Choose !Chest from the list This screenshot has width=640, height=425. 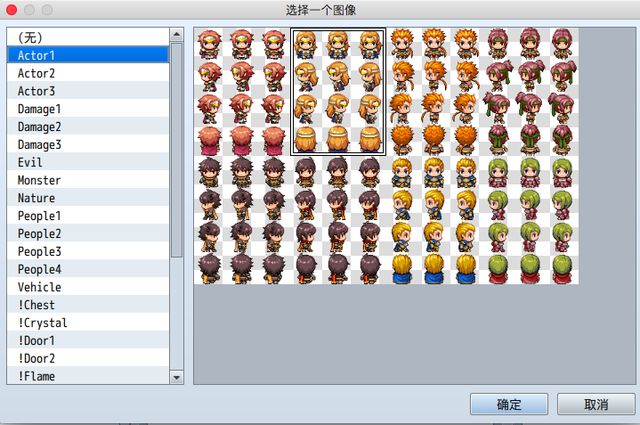coord(88,305)
